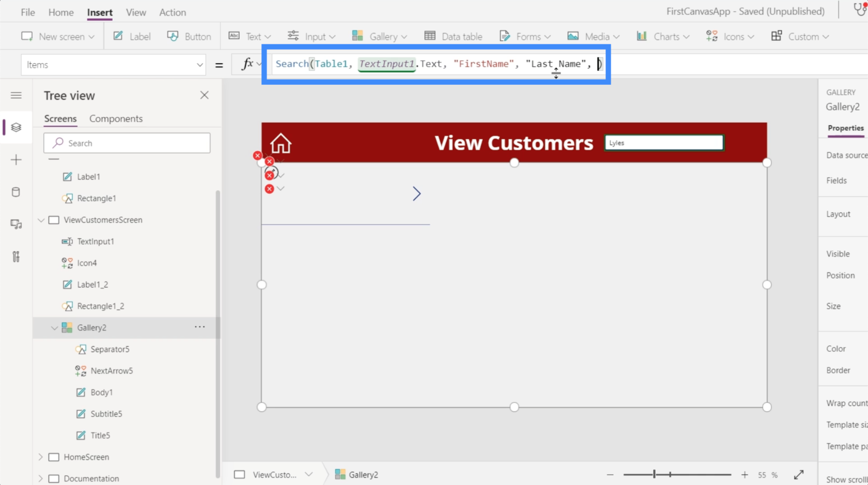This screenshot has height=485, width=868.
Task: Select Title5 in the tree view
Action: 100,435
